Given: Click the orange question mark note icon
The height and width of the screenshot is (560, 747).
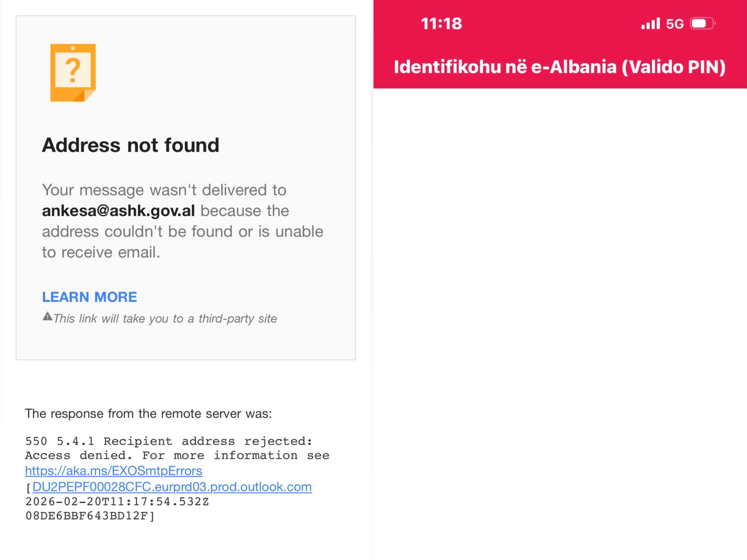Looking at the screenshot, I should (73, 73).
